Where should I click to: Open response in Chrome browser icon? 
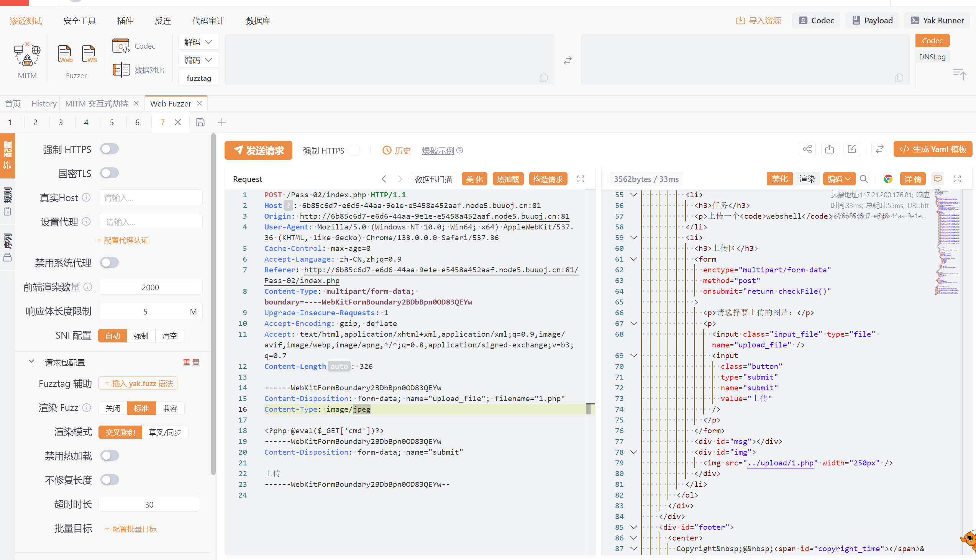(x=888, y=179)
